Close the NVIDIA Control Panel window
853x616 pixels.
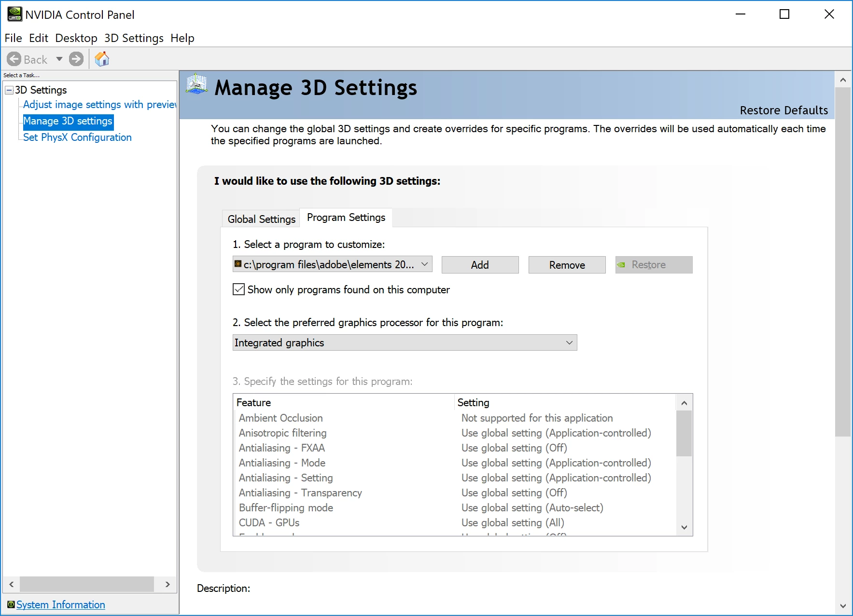click(x=829, y=14)
